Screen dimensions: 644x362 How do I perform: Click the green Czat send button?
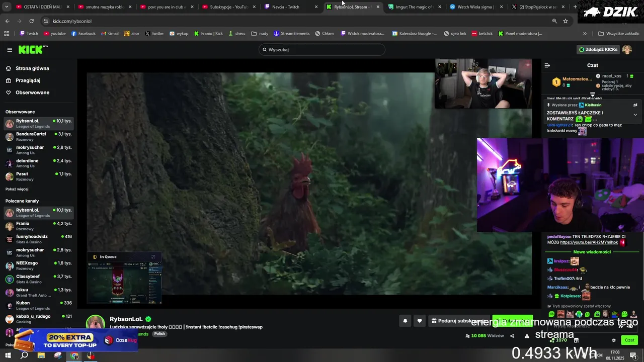(629, 340)
